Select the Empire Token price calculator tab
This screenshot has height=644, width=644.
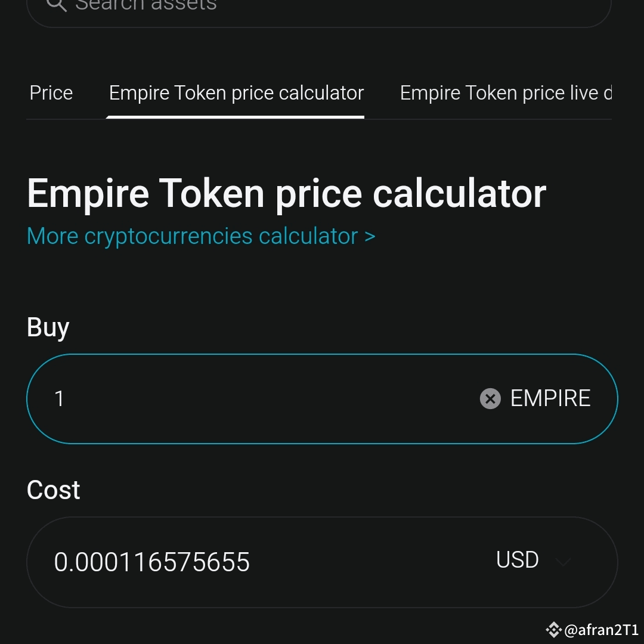point(236,92)
